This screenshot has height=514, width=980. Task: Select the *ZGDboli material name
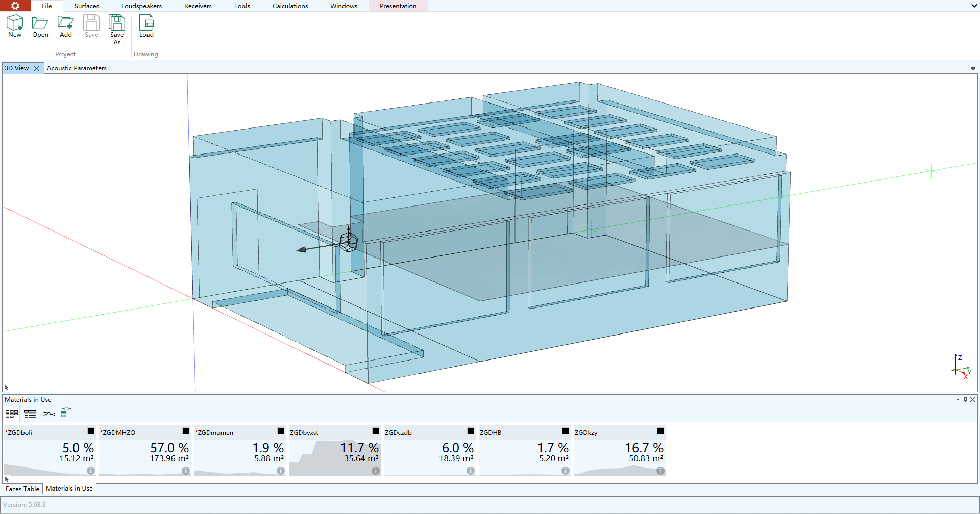(x=18, y=432)
